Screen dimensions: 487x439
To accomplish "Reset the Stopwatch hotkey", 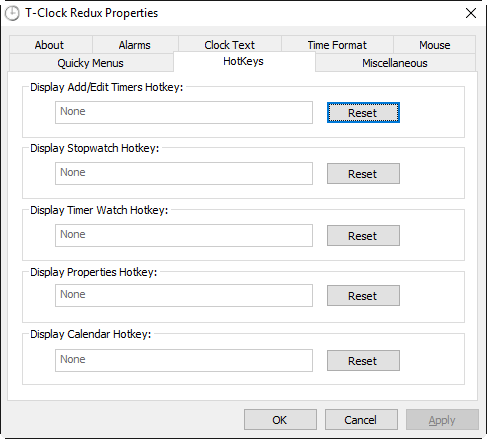I will [x=363, y=173].
